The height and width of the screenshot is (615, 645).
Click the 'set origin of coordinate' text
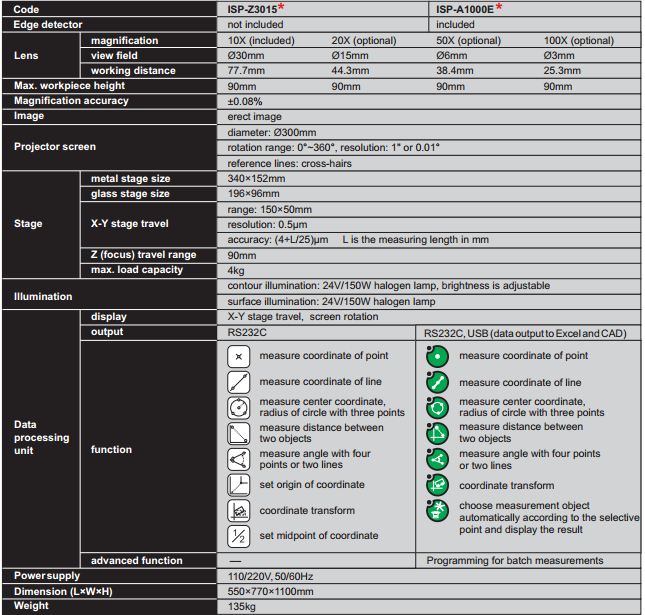(x=312, y=485)
